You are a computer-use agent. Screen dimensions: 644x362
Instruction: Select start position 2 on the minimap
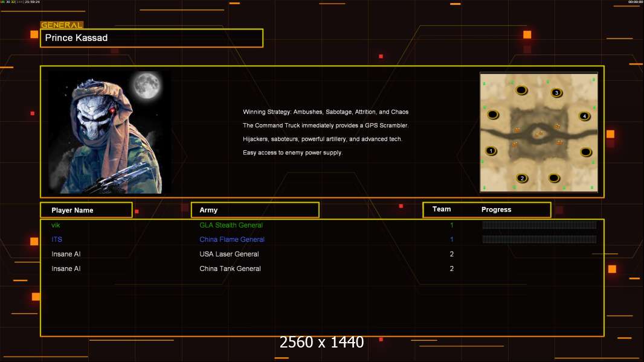click(522, 179)
